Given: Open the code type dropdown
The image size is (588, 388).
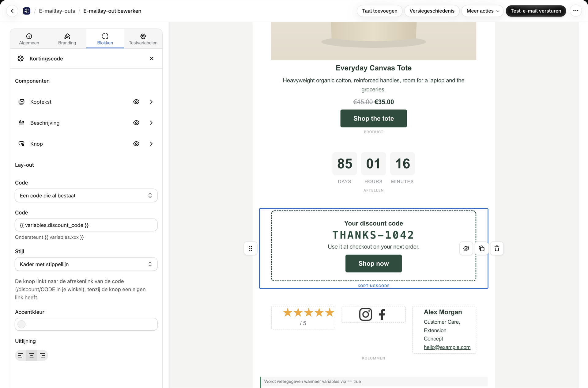Looking at the screenshot, I should (86, 196).
